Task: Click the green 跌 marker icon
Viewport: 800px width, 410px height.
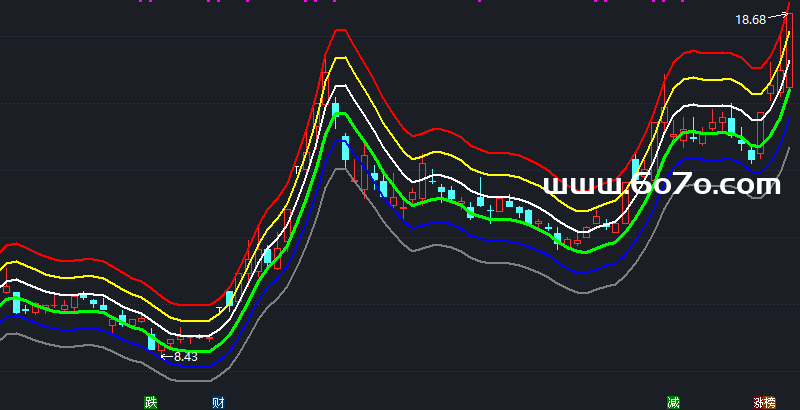Action: point(151,402)
